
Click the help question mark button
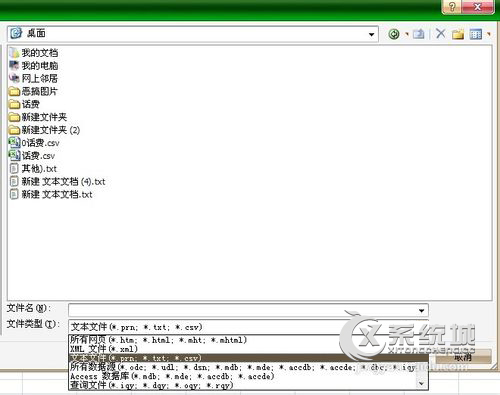(x=452, y=7)
